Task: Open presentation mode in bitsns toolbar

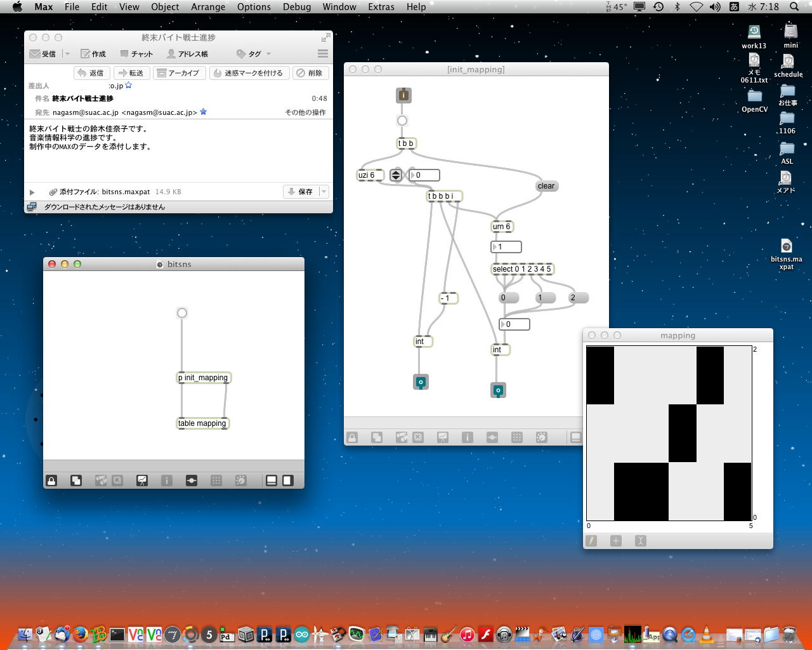Action: pyautogui.click(x=142, y=481)
